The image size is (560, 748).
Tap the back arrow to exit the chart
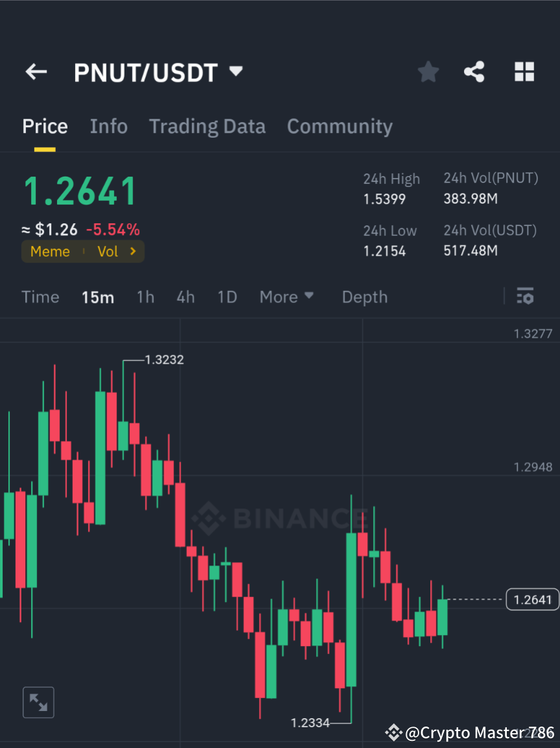[x=36, y=71]
